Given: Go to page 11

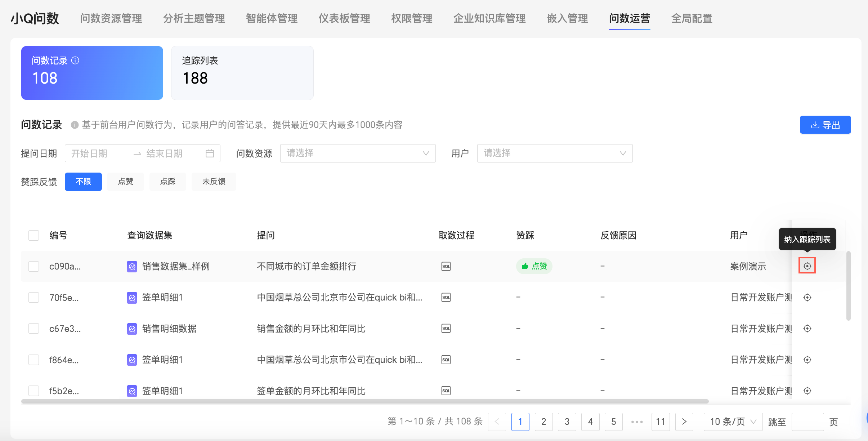Looking at the screenshot, I should click(x=661, y=422).
